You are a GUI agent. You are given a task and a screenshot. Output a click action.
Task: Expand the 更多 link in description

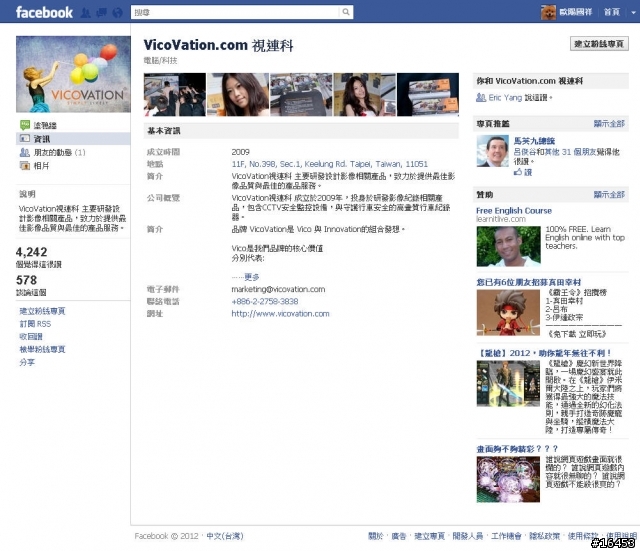pos(251,277)
